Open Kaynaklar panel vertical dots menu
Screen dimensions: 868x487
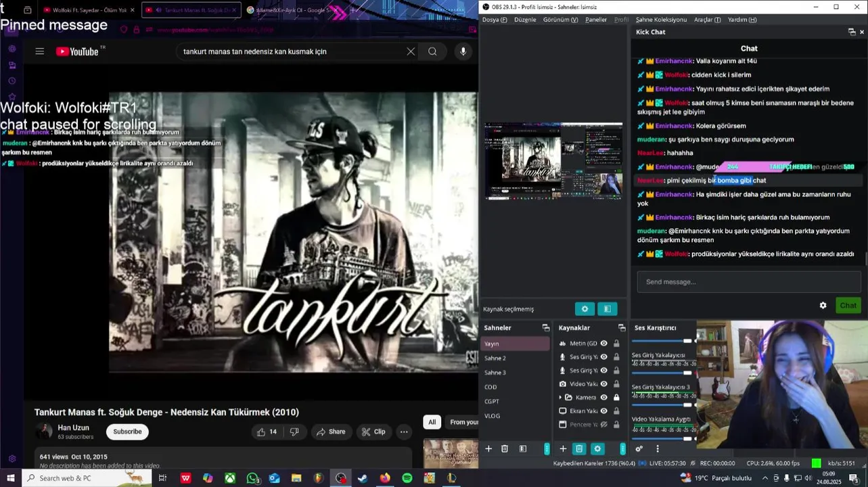coord(622,448)
